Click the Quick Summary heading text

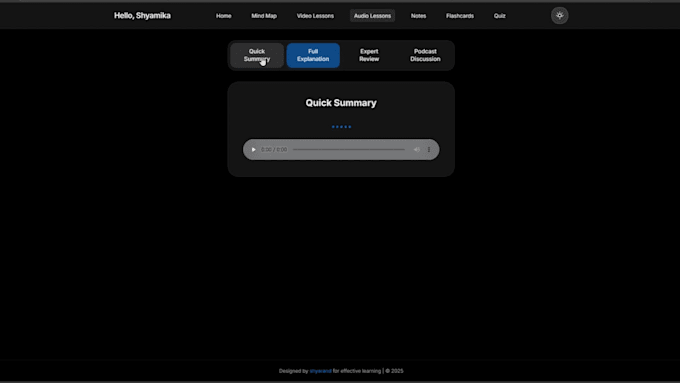tap(341, 103)
